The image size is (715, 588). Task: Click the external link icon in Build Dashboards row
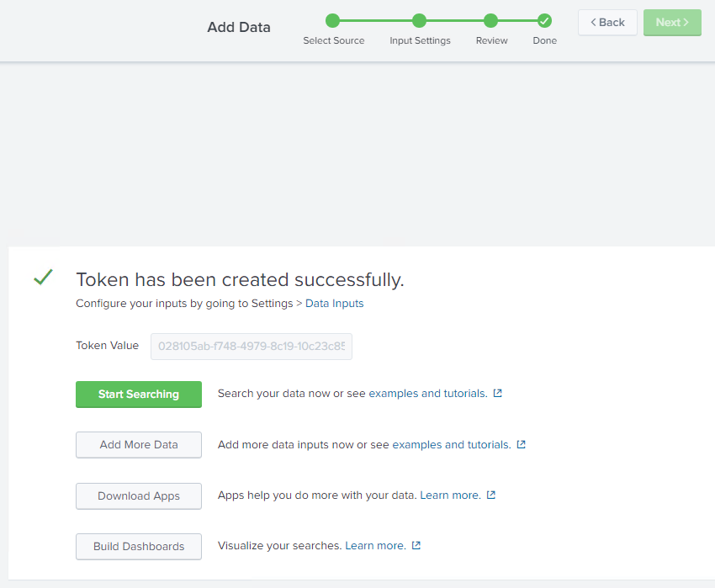point(416,546)
